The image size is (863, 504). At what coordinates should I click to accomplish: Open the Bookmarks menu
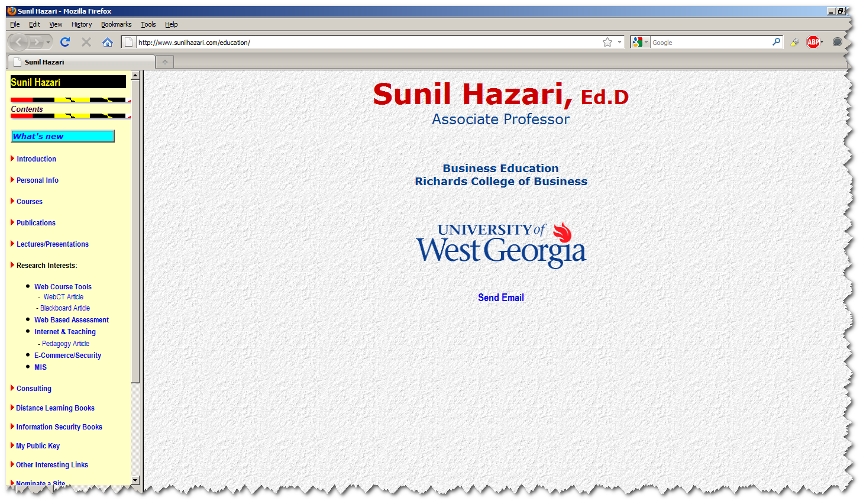pyautogui.click(x=116, y=24)
